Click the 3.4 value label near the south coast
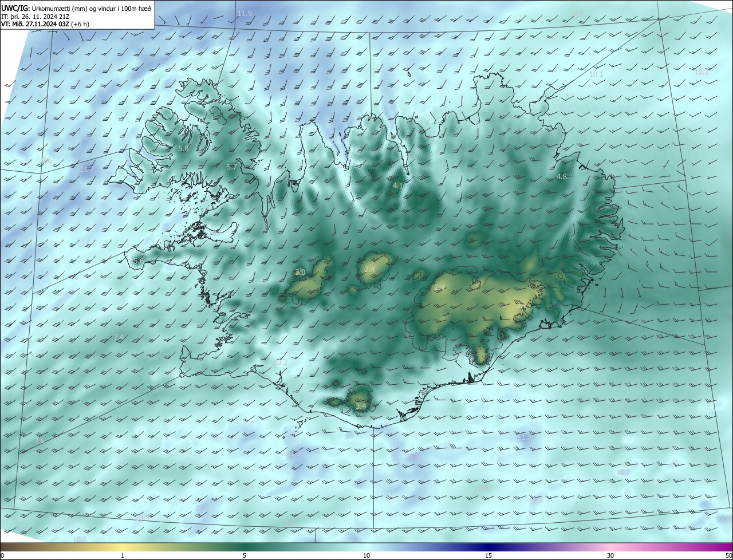The height and width of the screenshot is (560, 733). click(x=361, y=407)
